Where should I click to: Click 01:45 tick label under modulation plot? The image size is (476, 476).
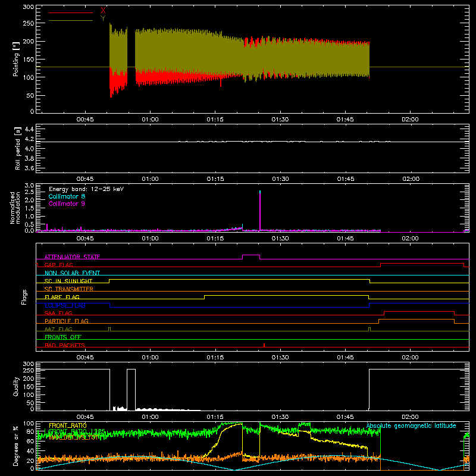pyautogui.click(x=345, y=239)
